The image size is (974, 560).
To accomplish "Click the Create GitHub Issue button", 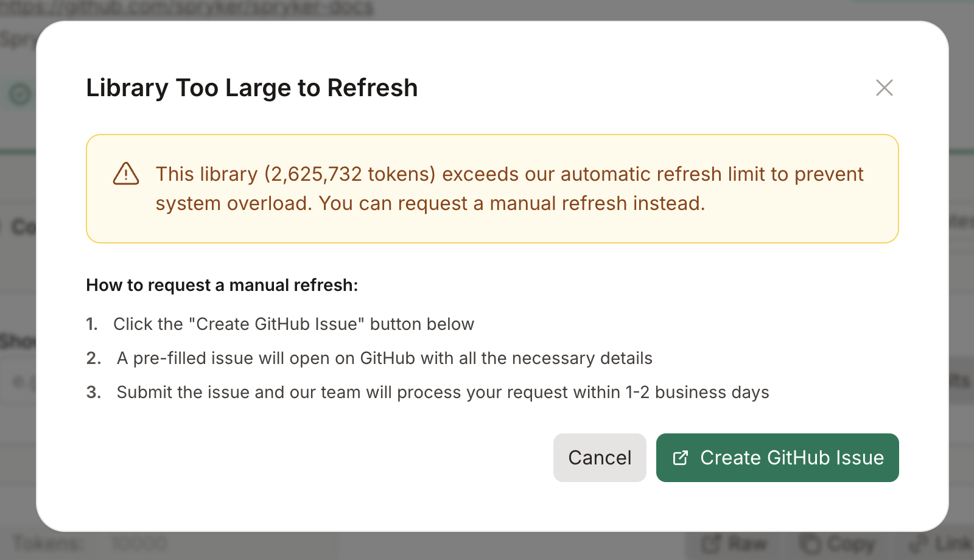I will 777,458.
